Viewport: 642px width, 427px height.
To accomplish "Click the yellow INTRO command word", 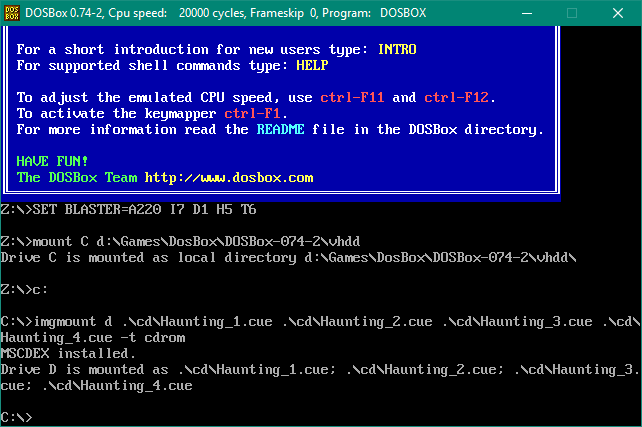I will pyautogui.click(x=397, y=49).
